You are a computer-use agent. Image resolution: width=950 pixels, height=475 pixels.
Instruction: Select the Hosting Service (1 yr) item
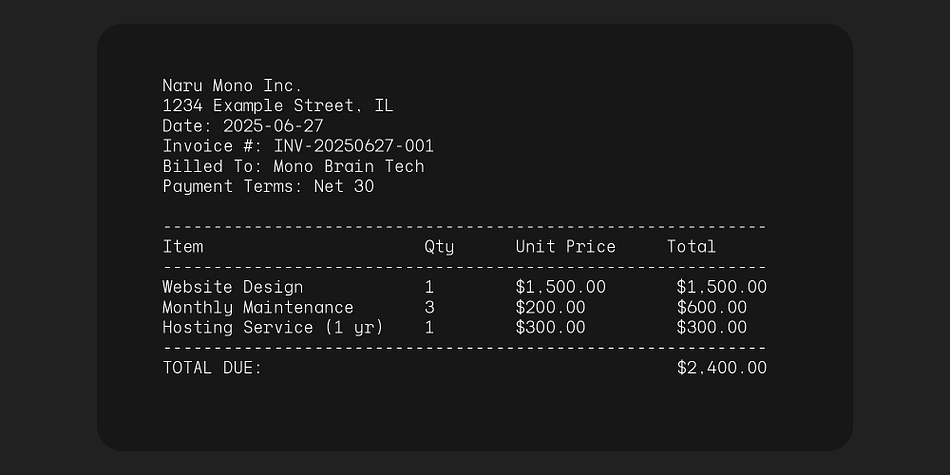[273, 327]
